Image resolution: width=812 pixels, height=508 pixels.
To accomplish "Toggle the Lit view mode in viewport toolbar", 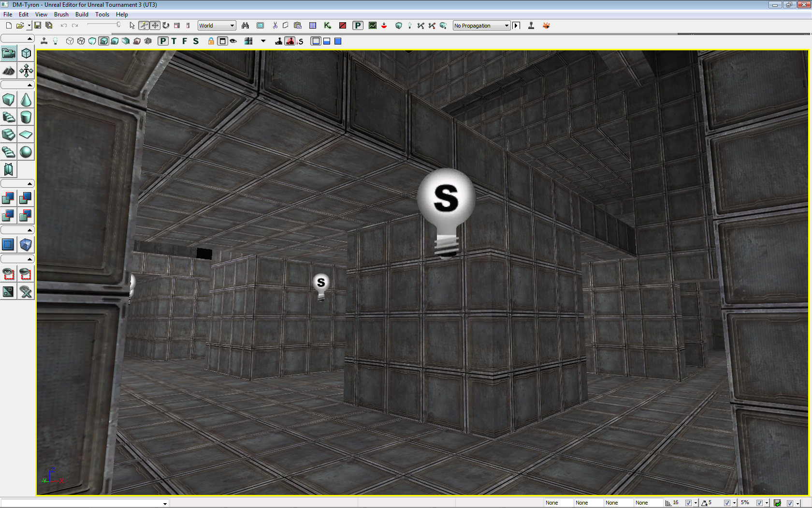I will pyautogui.click(x=103, y=41).
